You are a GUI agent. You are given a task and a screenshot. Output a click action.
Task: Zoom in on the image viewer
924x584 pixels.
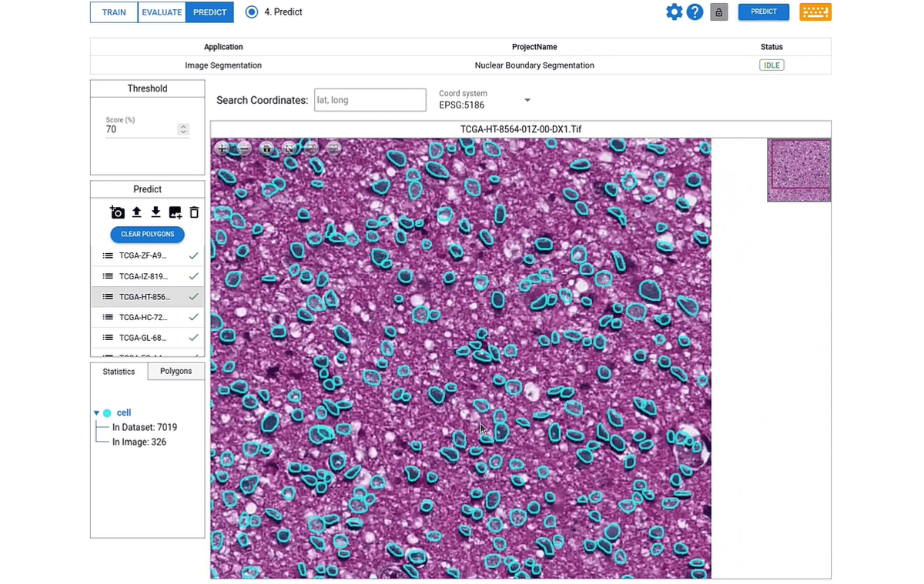pyautogui.click(x=223, y=149)
